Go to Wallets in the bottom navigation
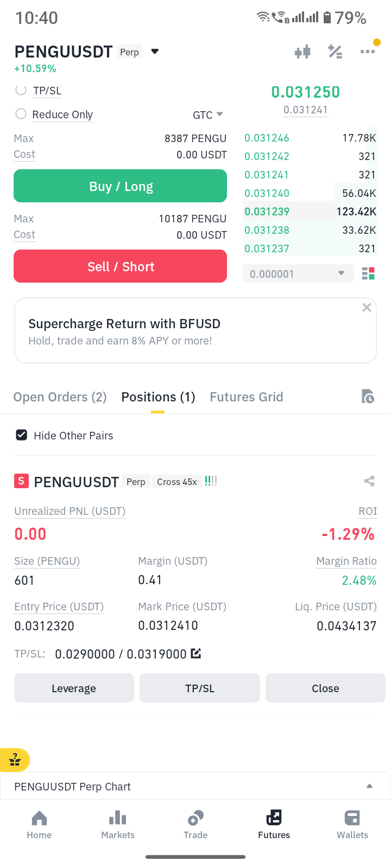Viewport: 391px width, 868px height. pyautogui.click(x=352, y=825)
